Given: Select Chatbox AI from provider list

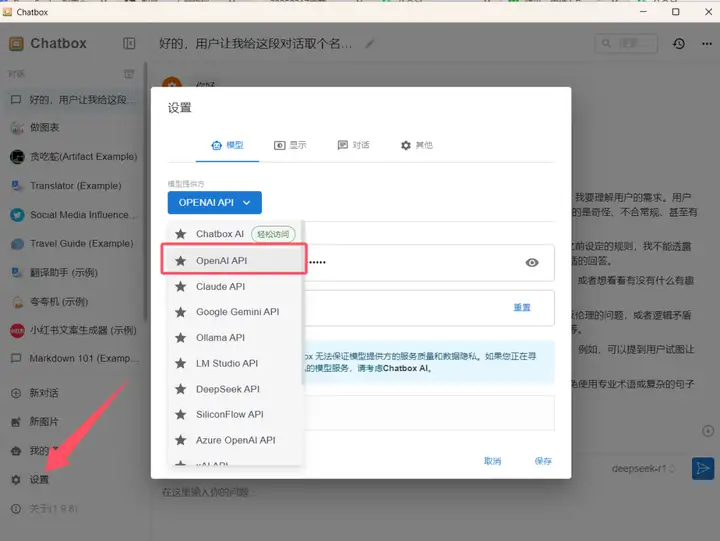Looking at the screenshot, I should 234,234.
